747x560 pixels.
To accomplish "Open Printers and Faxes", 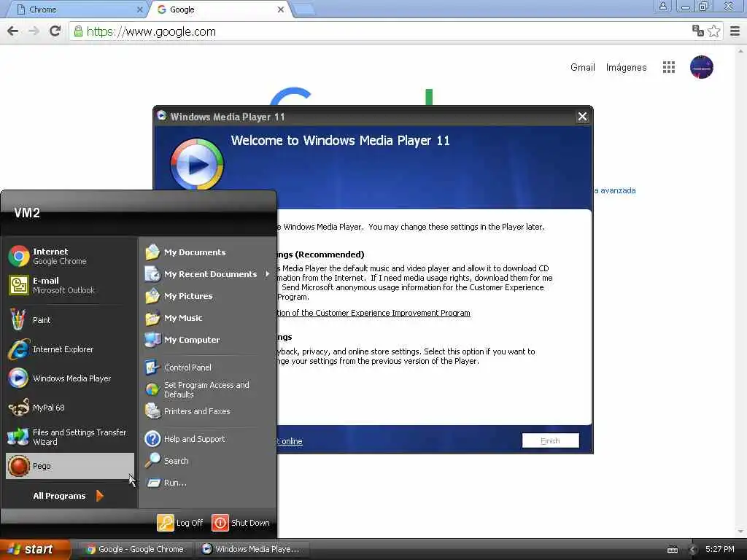I will [207, 411].
